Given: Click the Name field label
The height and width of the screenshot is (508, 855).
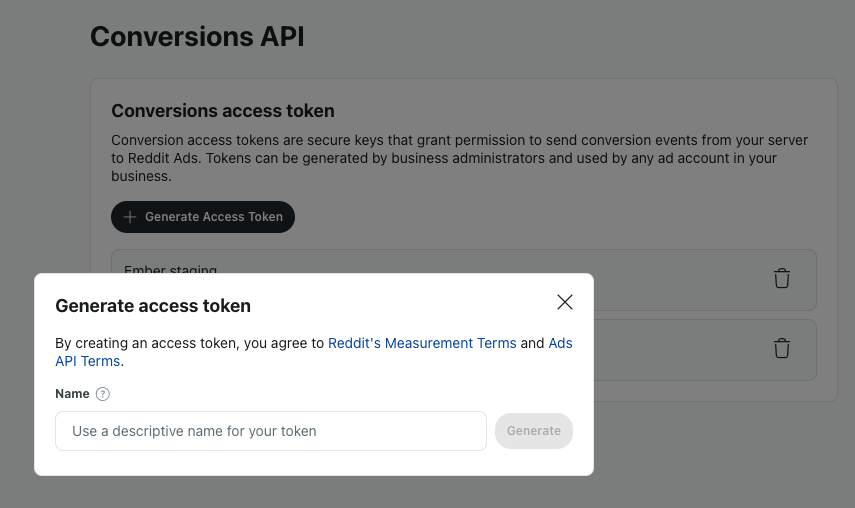Looking at the screenshot, I should pos(72,394).
